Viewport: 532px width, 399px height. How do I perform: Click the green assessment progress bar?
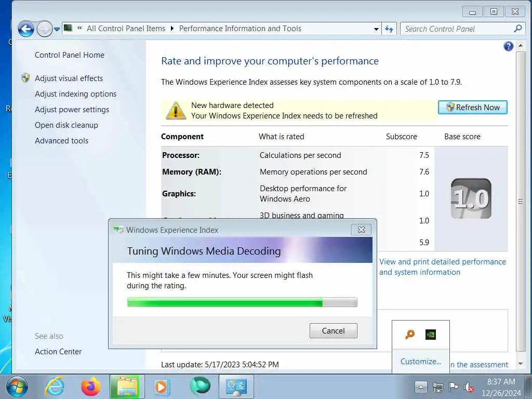(x=242, y=302)
